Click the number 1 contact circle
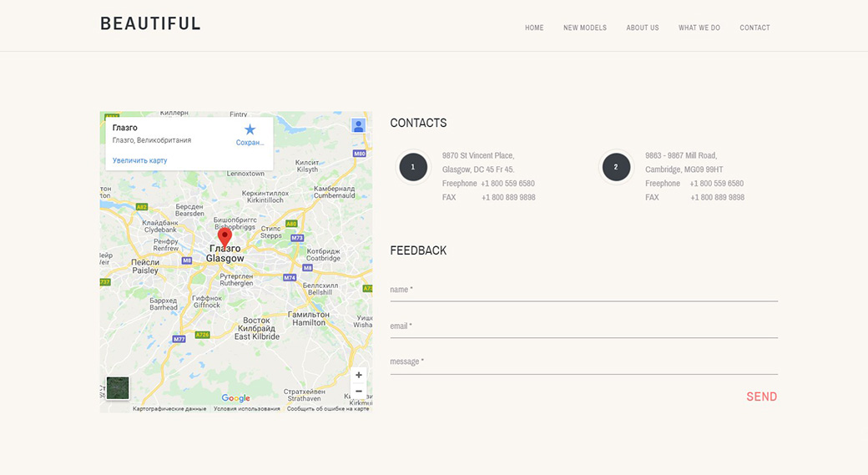This screenshot has height=475, width=868. click(x=412, y=167)
